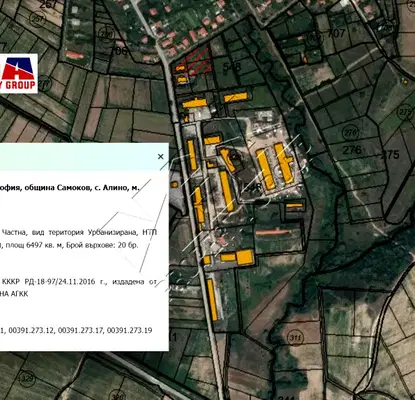The width and height of the screenshot is (415, 400).
Task: Click the circled 257 marker
Action: click(x=37, y=19)
